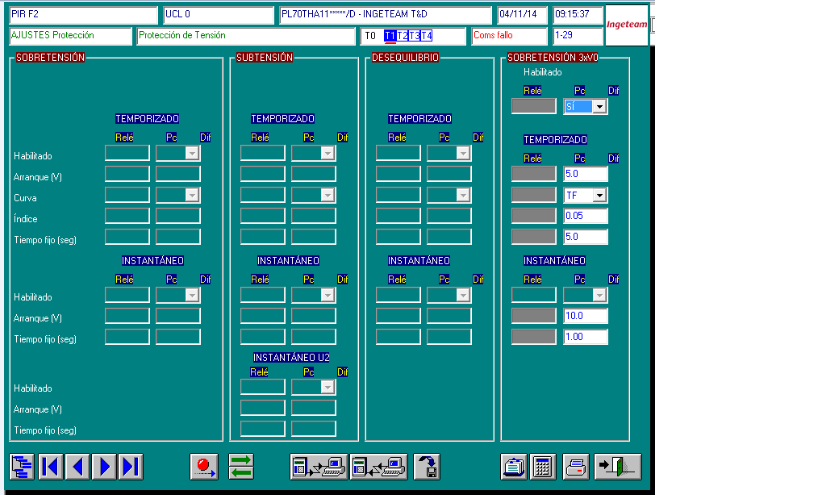
Task: Open the tree structure view icon
Action: coord(22,466)
